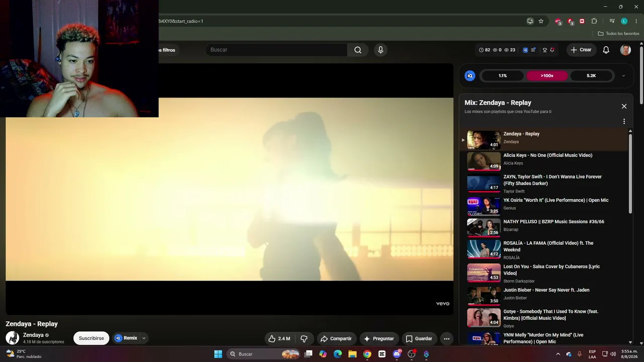The width and height of the screenshot is (644, 362).
Task: Click the Remix button
Action: pos(126,338)
